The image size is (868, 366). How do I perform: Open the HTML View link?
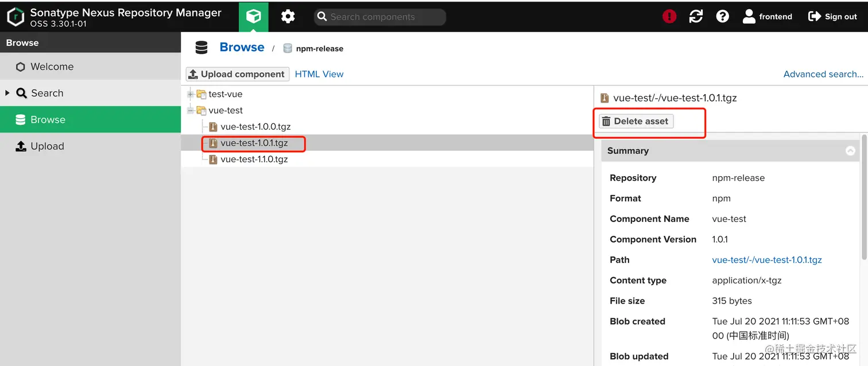coord(319,74)
